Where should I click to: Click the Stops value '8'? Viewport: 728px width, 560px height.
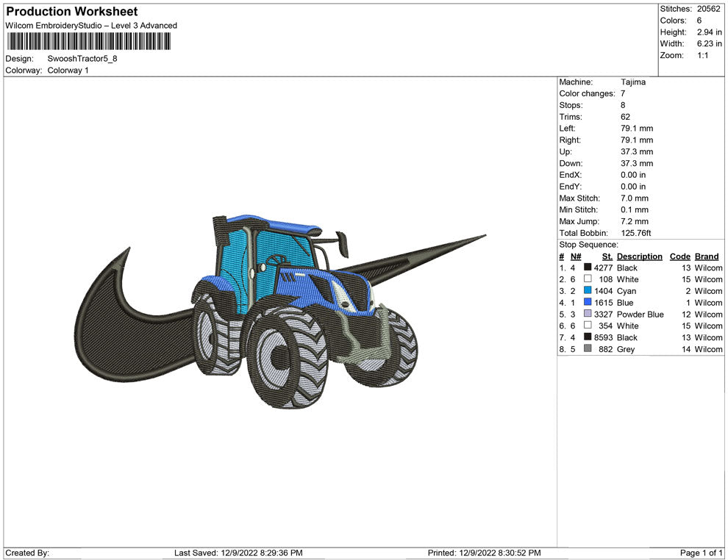pos(623,105)
